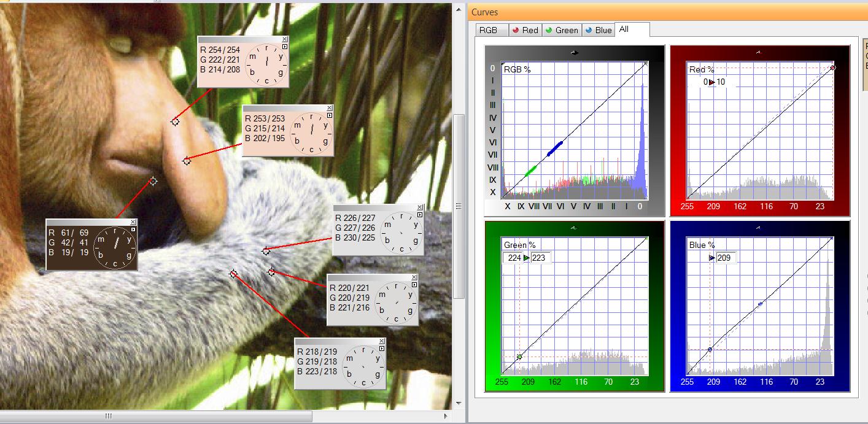Viewport: 868px width, 424px height.
Task: Click the hue clock dial in the R 61/69 readout
Action: tap(115, 248)
